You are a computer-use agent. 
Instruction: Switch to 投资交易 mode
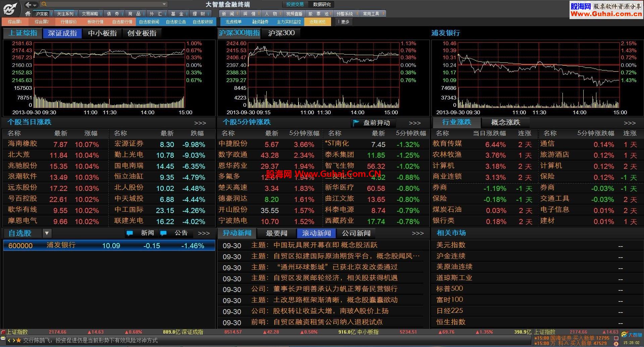pyautogui.click(x=295, y=4)
